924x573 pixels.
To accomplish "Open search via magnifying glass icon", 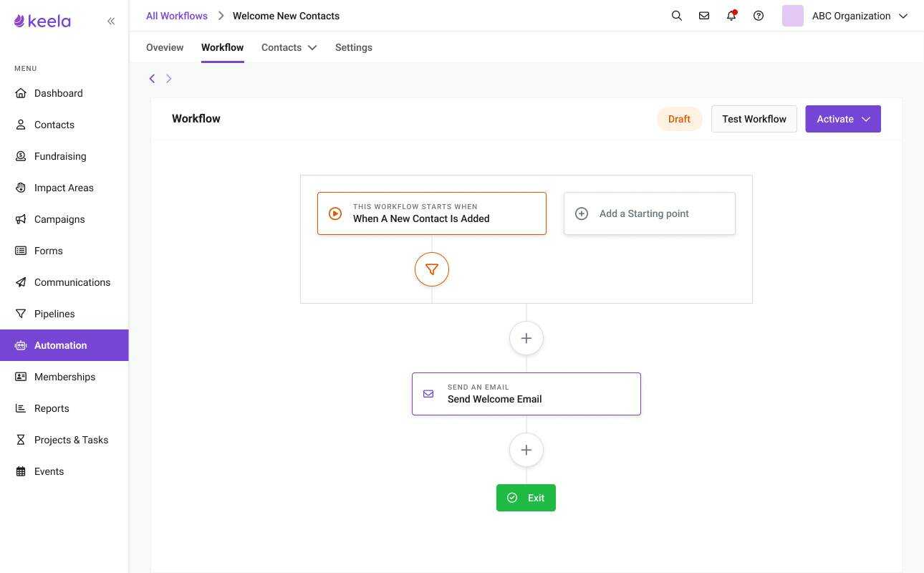I will [x=677, y=16].
